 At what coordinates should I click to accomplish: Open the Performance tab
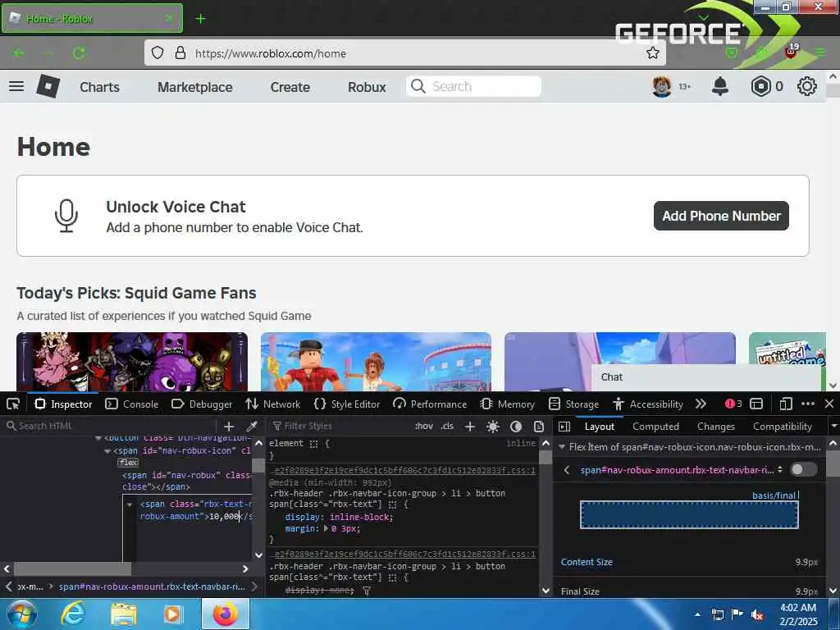430,404
